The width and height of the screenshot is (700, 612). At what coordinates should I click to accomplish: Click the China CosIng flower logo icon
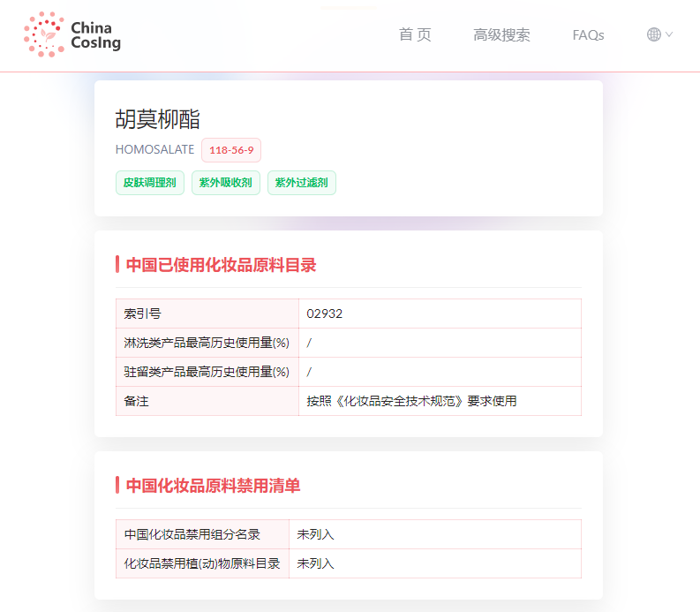click(43, 34)
